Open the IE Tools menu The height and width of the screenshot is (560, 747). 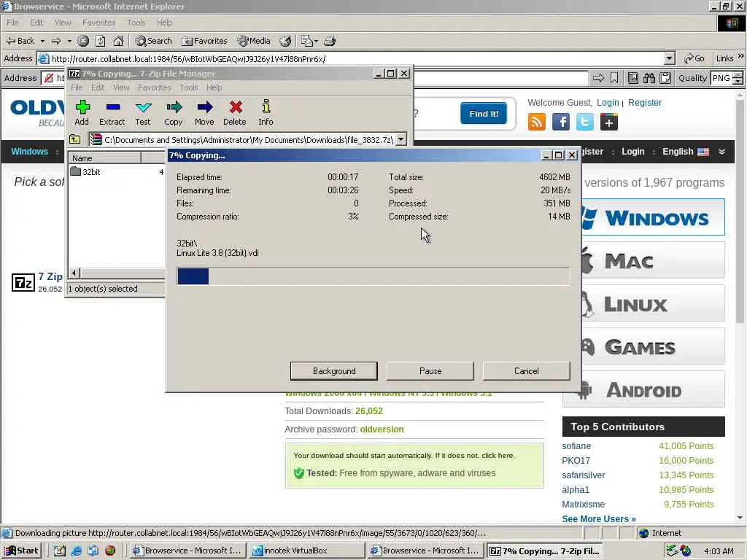point(136,23)
